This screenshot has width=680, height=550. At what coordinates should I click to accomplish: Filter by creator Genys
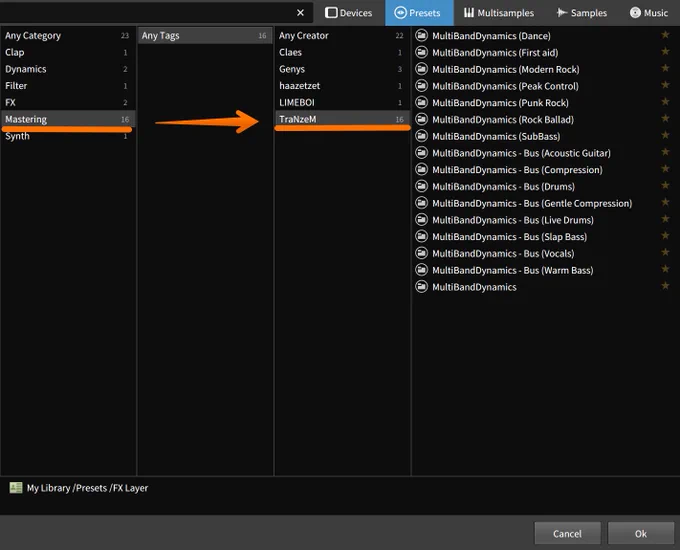click(342, 69)
